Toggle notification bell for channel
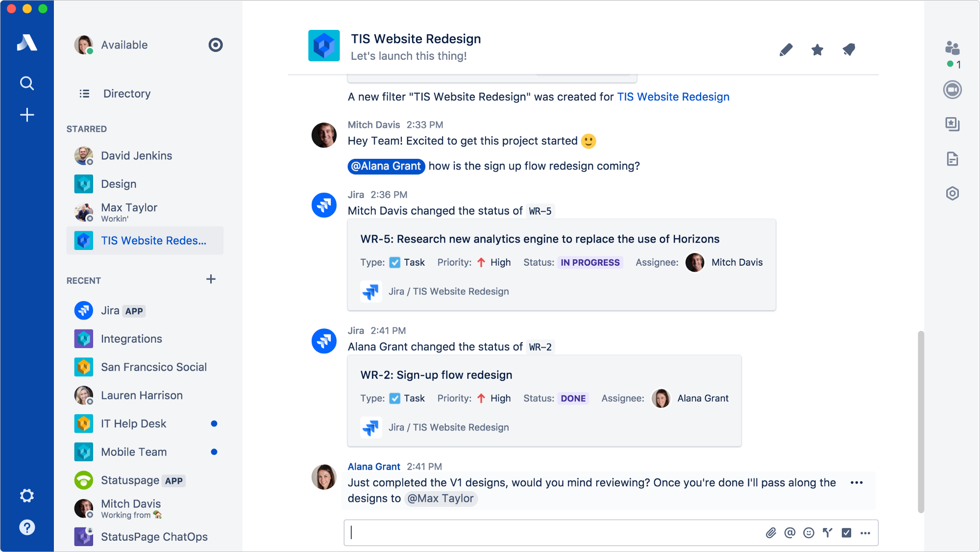This screenshot has width=980, height=552. 850,50
